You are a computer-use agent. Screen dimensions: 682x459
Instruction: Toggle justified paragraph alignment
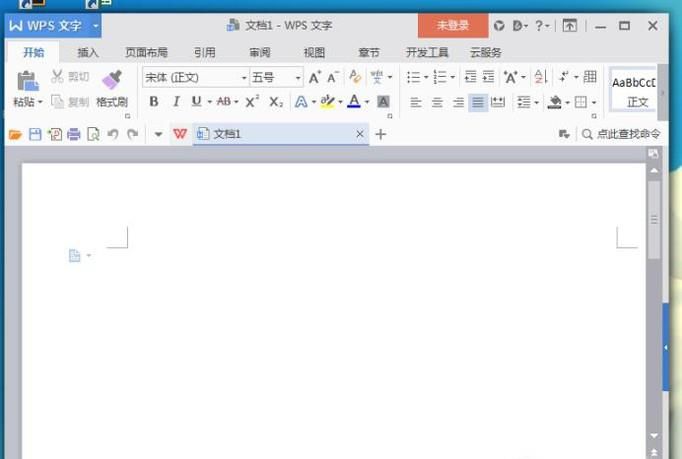[x=478, y=102]
